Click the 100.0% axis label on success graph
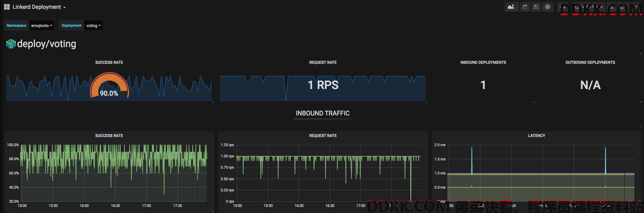The width and height of the screenshot is (644, 213). coord(13,145)
